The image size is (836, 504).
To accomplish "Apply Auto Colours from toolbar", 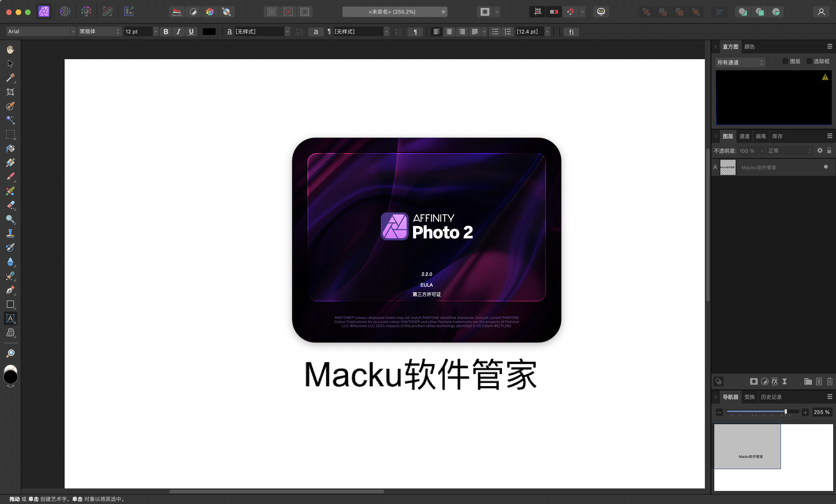I will pos(210,12).
